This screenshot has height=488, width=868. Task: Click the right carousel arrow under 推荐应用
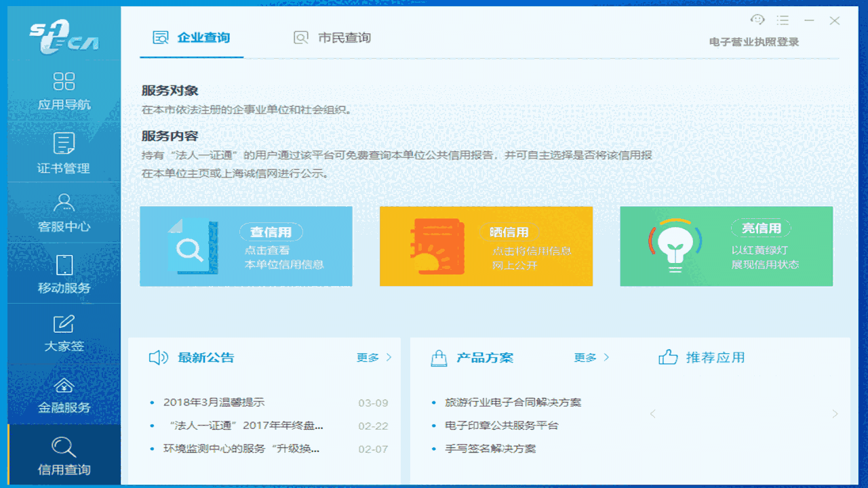[x=835, y=413]
